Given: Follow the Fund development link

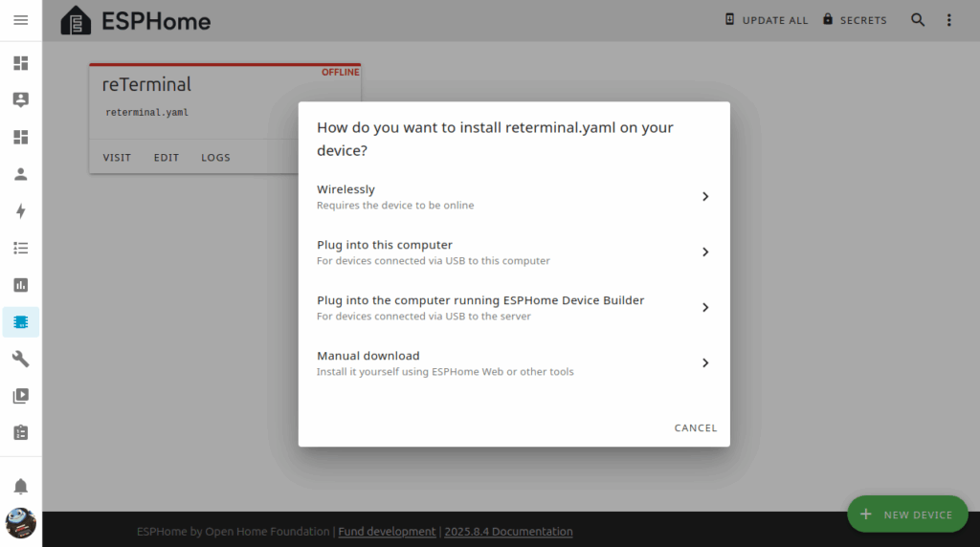Looking at the screenshot, I should point(387,532).
